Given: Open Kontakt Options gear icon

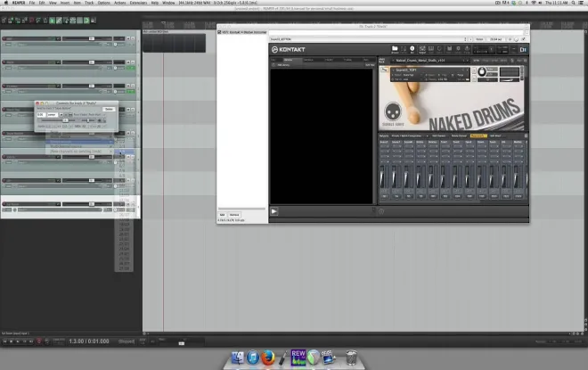Looking at the screenshot, I should (x=458, y=49).
